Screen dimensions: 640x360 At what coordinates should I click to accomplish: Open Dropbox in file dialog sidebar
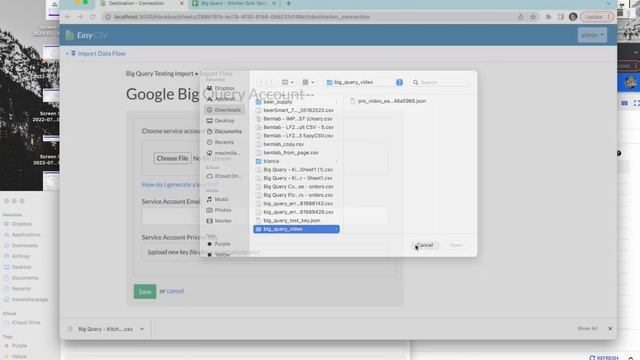coord(224,88)
